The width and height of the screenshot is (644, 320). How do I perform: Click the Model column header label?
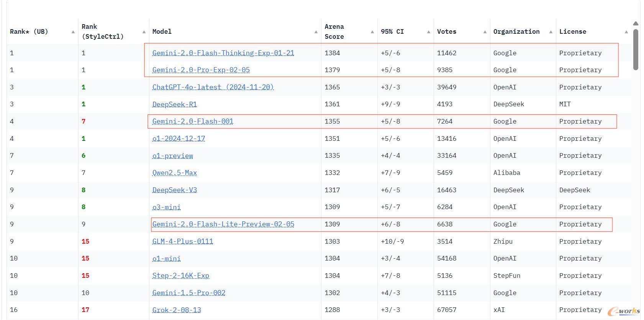click(162, 31)
